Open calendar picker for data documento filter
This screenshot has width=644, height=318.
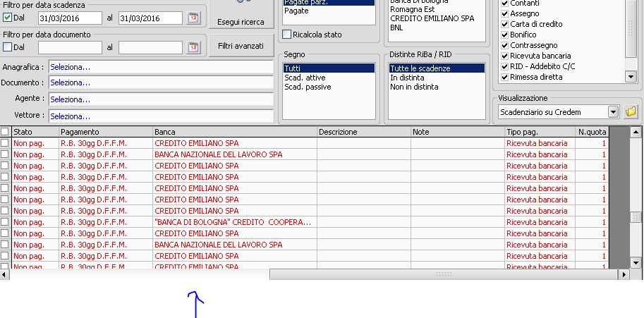(193, 48)
